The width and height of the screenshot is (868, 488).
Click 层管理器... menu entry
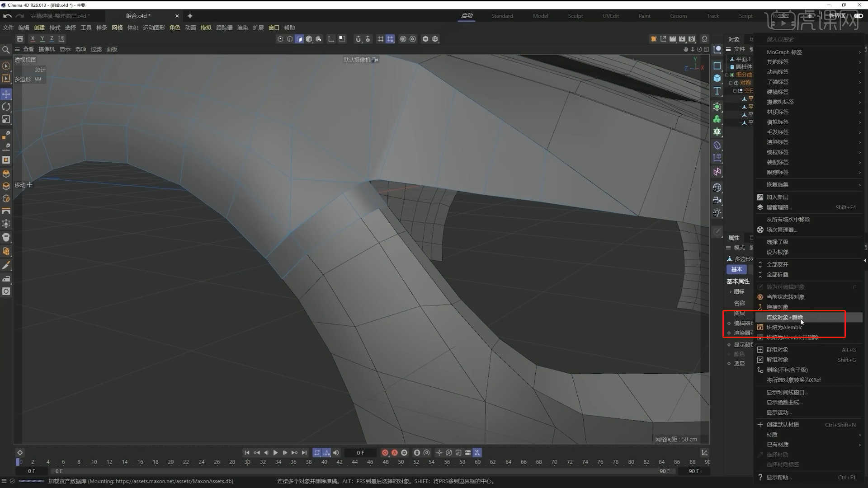809,207
